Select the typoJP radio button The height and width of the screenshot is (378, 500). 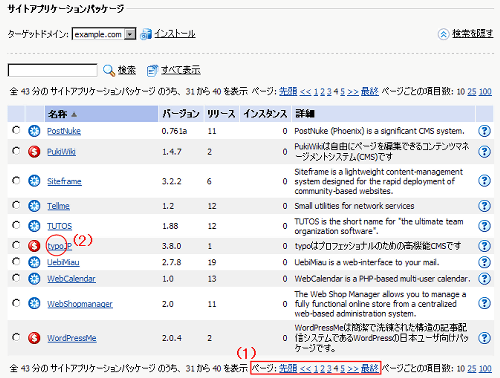pos(16,245)
